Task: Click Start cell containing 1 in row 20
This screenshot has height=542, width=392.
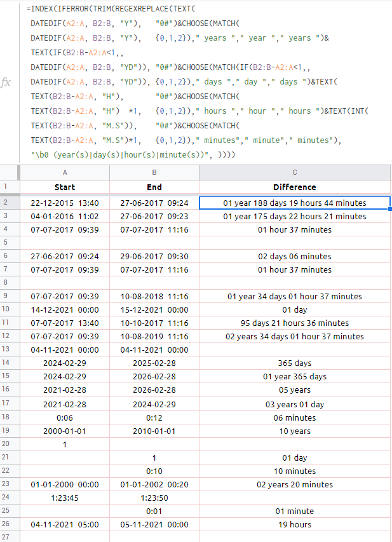Action: click(65, 445)
